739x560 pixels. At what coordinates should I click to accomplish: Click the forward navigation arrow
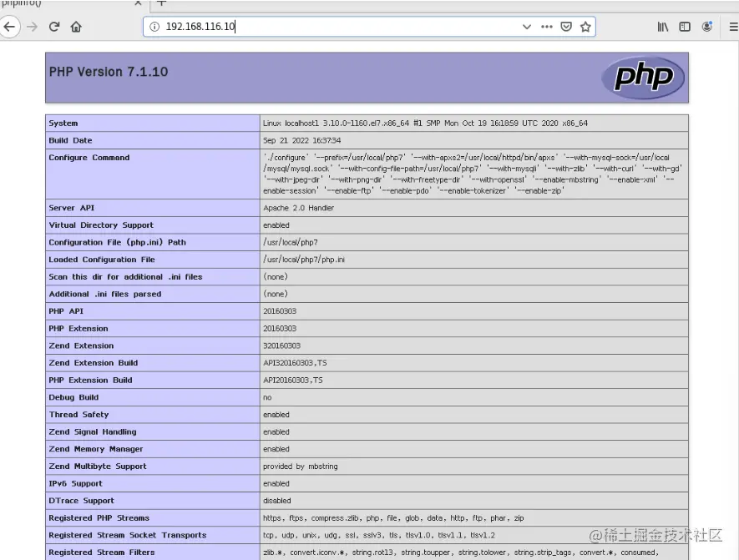click(x=31, y=26)
